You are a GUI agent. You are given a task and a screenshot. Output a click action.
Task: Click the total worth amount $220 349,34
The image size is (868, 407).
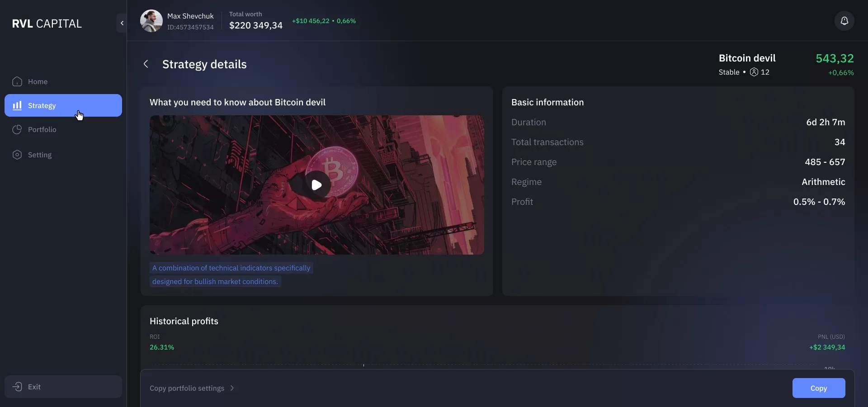pyautogui.click(x=255, y=25)
